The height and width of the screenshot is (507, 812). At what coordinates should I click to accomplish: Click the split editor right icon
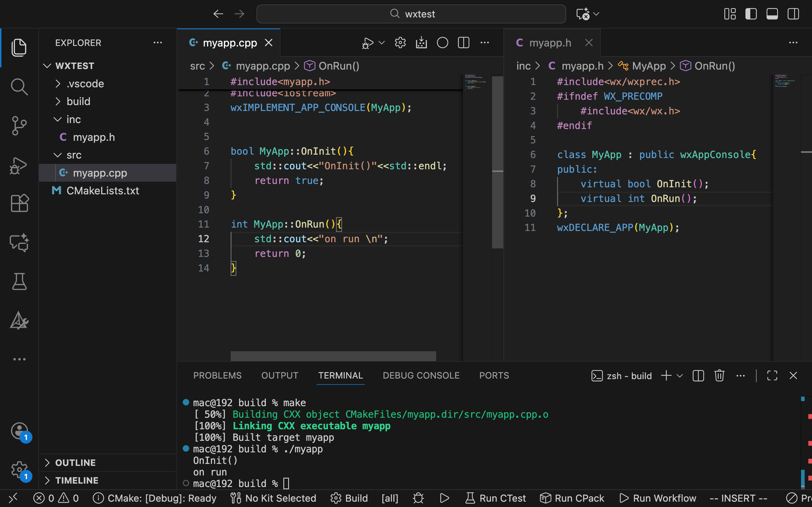pyautogui.click(x=464, y=43)
